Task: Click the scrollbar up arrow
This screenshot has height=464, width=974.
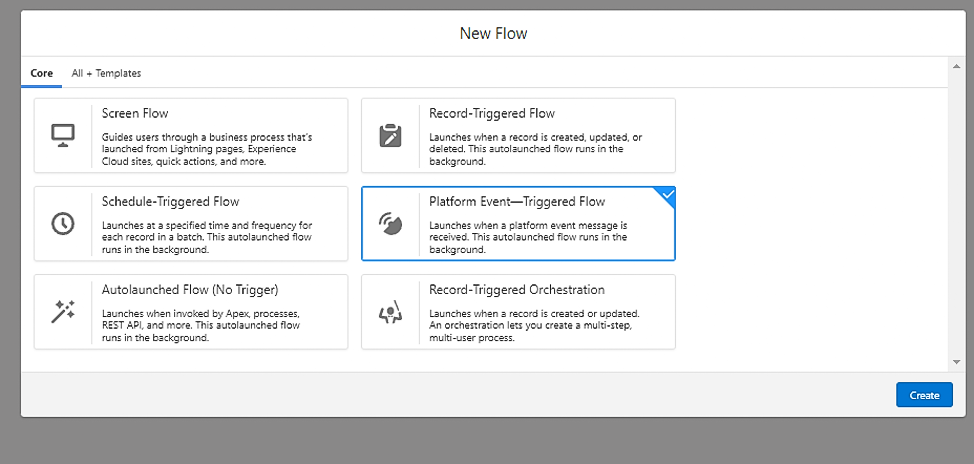Action: [x=956, y=67]
